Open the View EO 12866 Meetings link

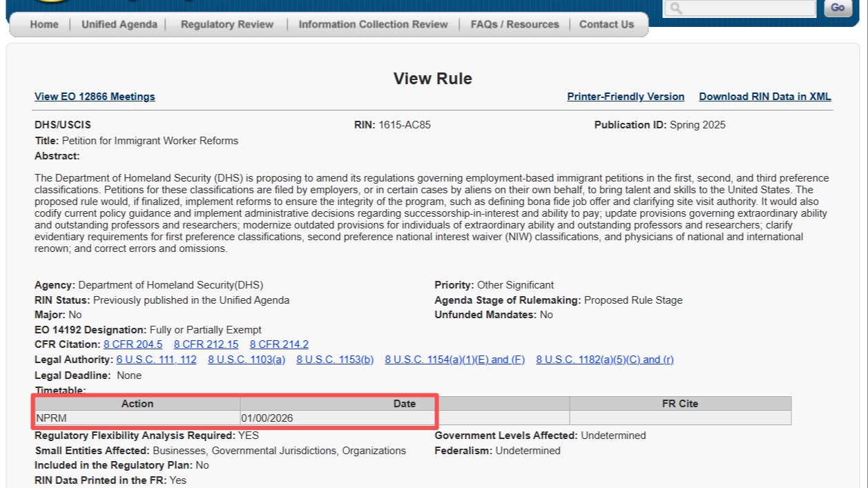[x=95, y=97]
